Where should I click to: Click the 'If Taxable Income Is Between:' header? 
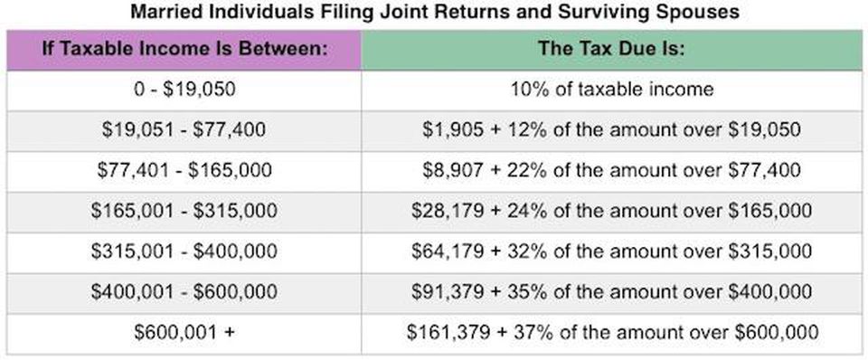[184, 50]
